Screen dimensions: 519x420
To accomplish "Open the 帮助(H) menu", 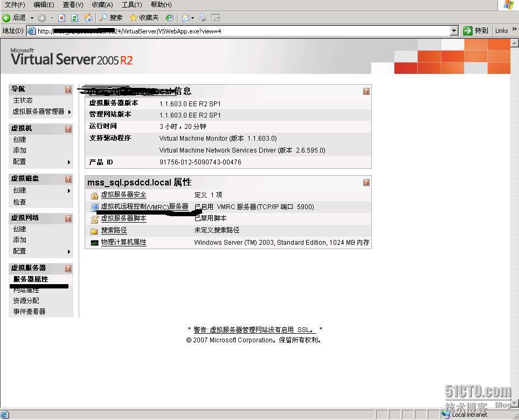I will point(161,5).
